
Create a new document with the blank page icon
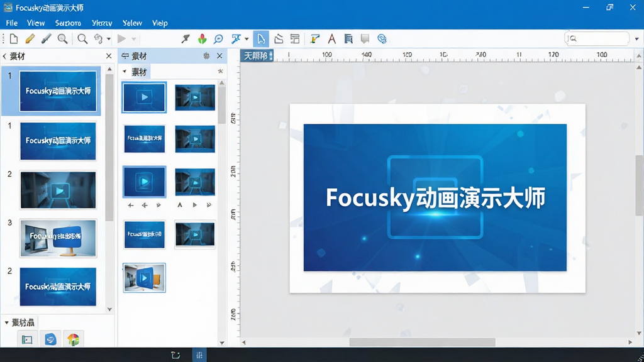click(x=14, y=38)
